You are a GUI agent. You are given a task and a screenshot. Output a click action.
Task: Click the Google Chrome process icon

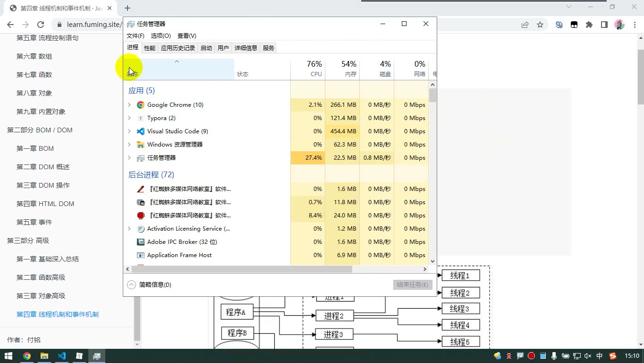point(141,105)
